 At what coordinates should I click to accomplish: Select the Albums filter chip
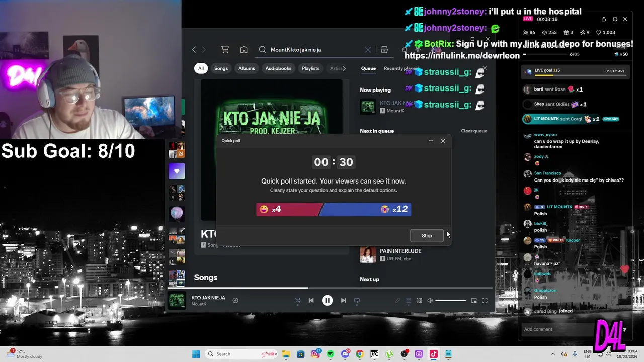point(247,68)
